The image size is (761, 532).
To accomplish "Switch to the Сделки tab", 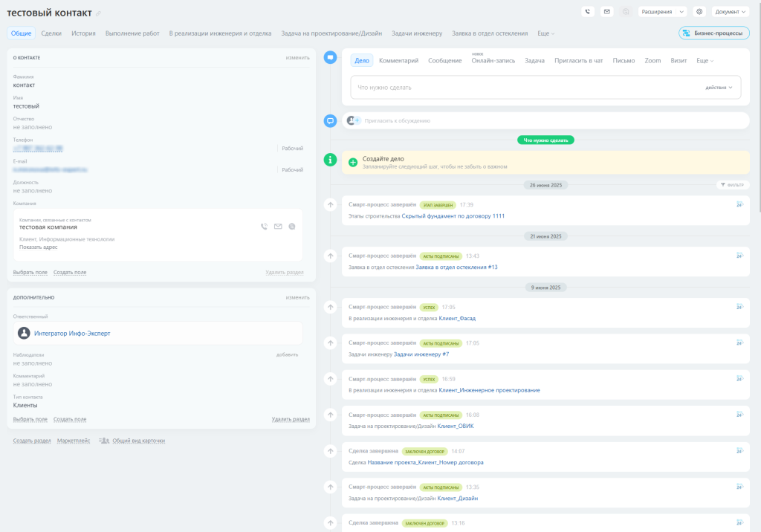I will [51, 33].
